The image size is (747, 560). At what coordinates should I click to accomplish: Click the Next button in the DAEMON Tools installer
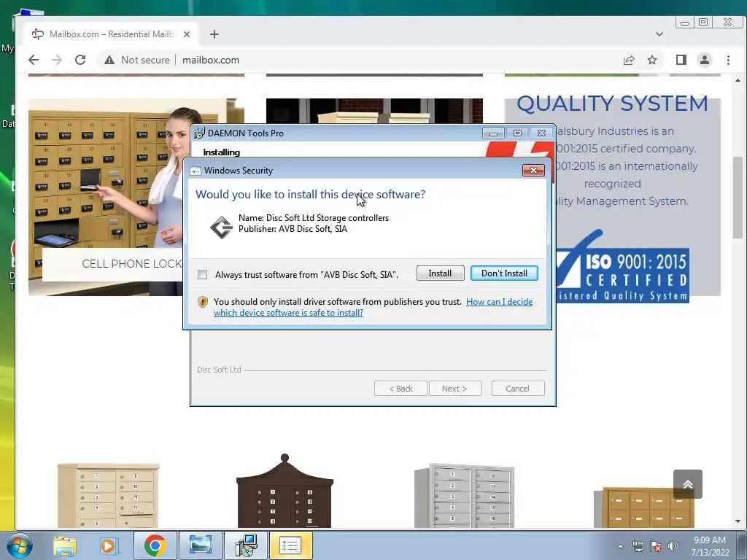[x=455, y=389]
